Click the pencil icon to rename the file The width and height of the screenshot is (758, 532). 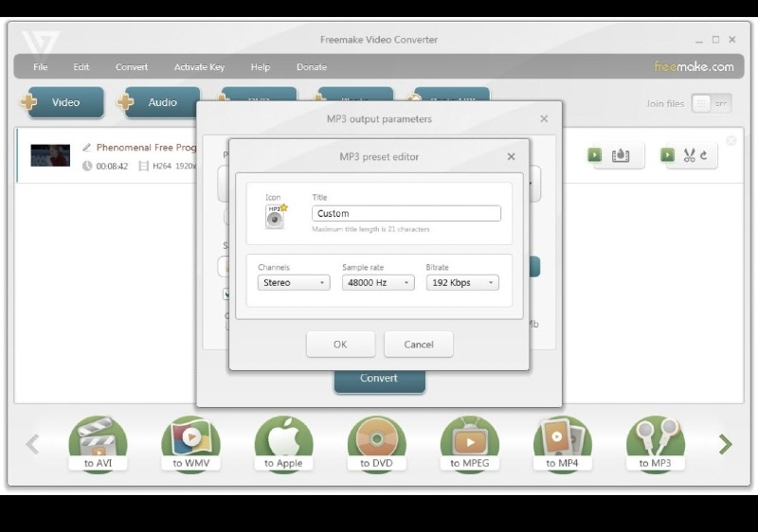click(86, 148)
